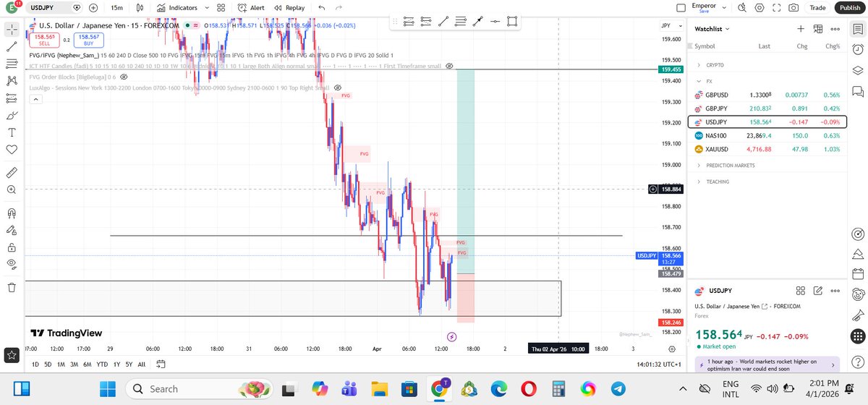
Task: Select the brush drawing tool
Action: point(12,115)
